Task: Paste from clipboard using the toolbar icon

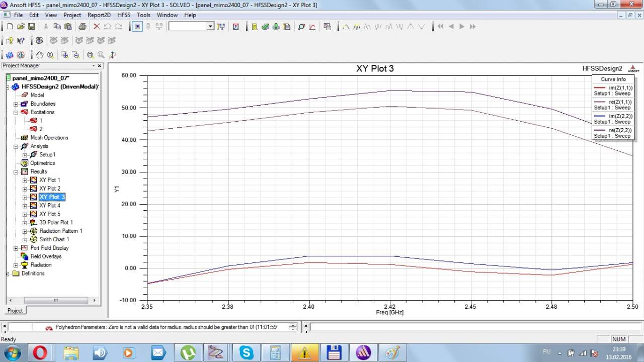Action: tap(67, 27)
